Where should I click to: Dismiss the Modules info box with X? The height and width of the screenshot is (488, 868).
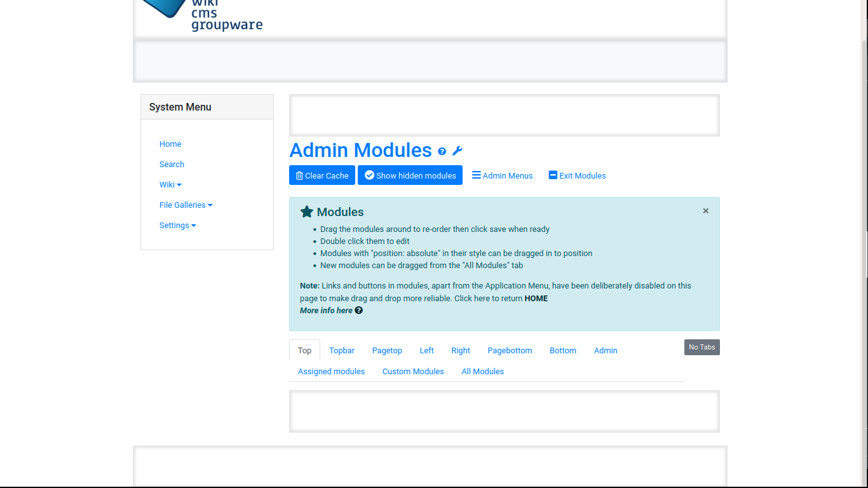click(705, 211)
